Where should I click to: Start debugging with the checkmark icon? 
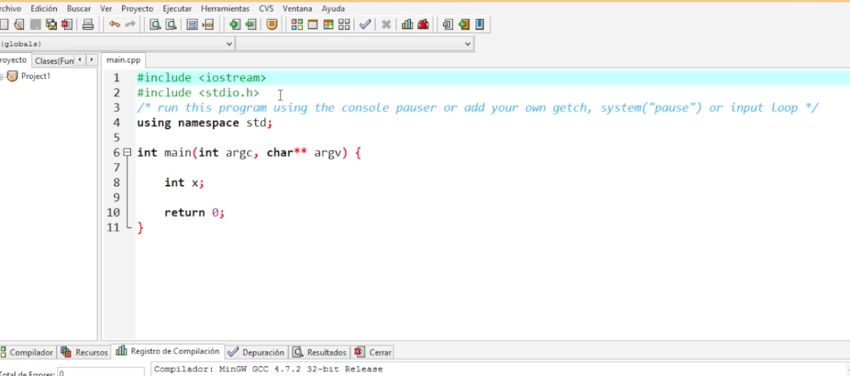365,24
